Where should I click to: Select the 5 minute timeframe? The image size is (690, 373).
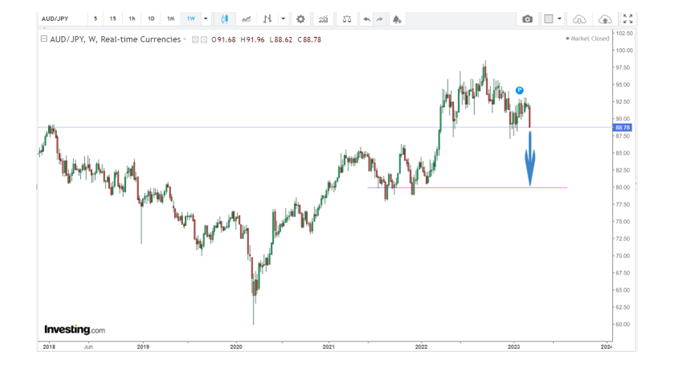pos(95,19)
